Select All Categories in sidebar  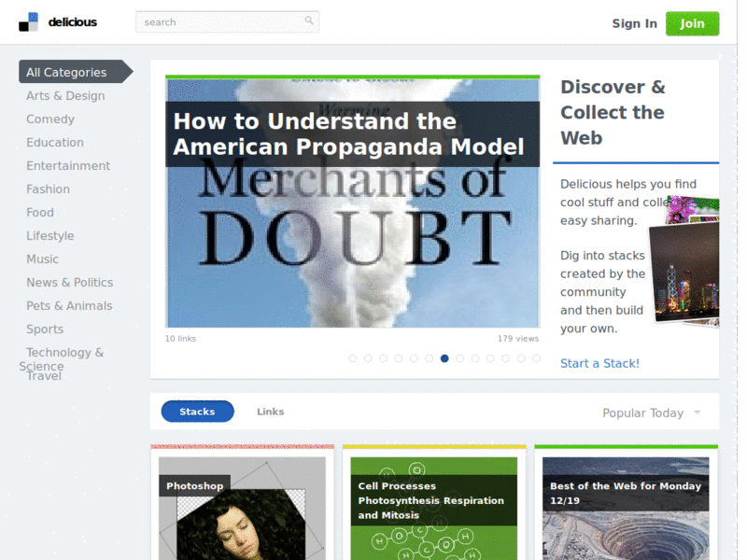76,72
